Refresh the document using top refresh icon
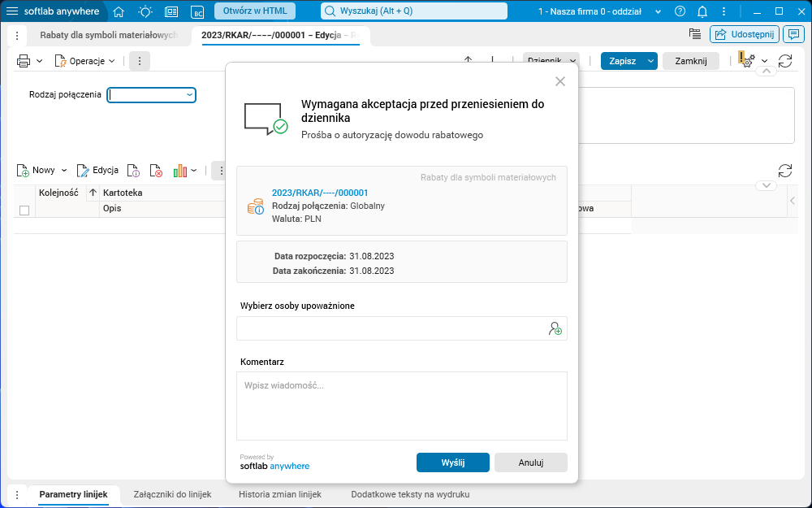The width and height of the screenshot is (812, 508). pos(785,61)
